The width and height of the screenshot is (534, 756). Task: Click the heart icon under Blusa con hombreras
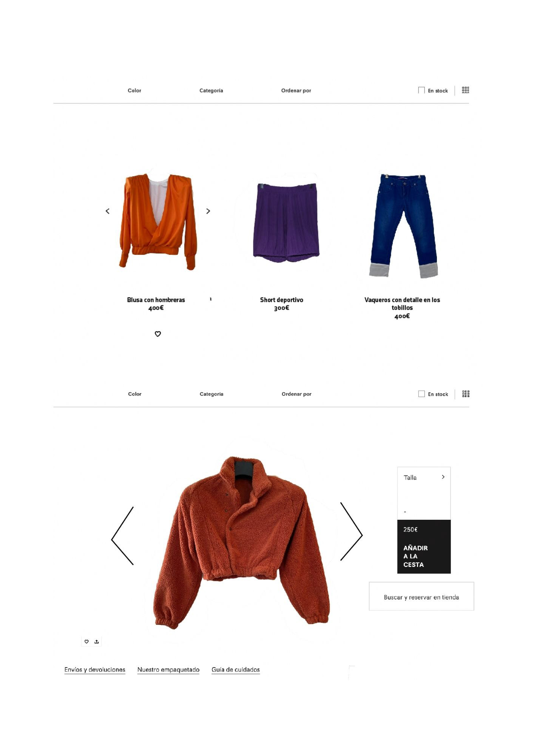coord(158,334)
